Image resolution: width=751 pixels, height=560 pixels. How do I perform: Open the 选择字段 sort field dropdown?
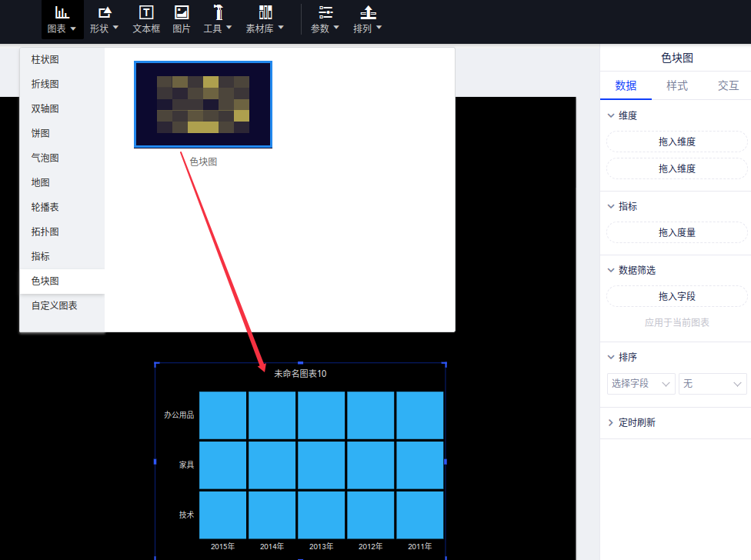coord(640,383)
